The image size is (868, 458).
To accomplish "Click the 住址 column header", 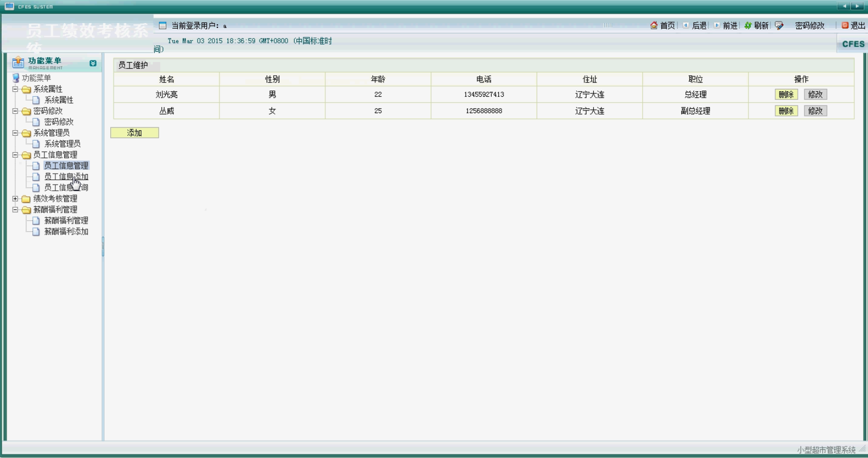I will [x=590, y=79].
